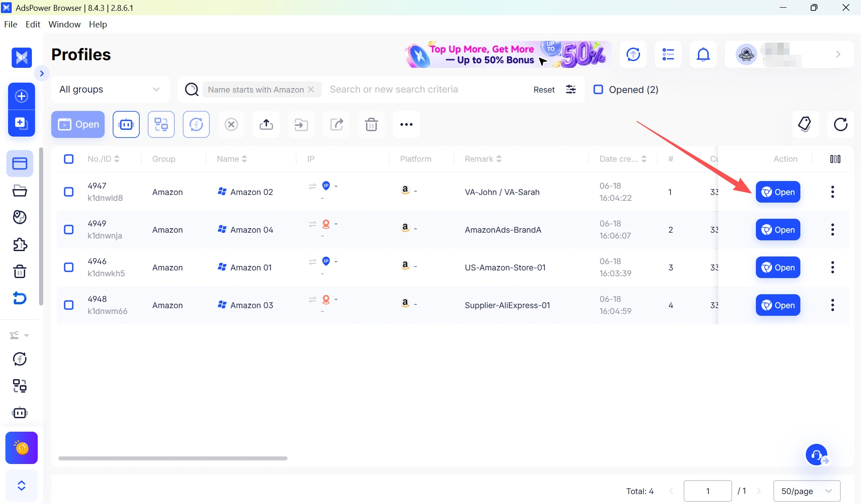Click the share profile toolbar icon
This screenshot has height=504, width=861.
(x=336, y=124)
